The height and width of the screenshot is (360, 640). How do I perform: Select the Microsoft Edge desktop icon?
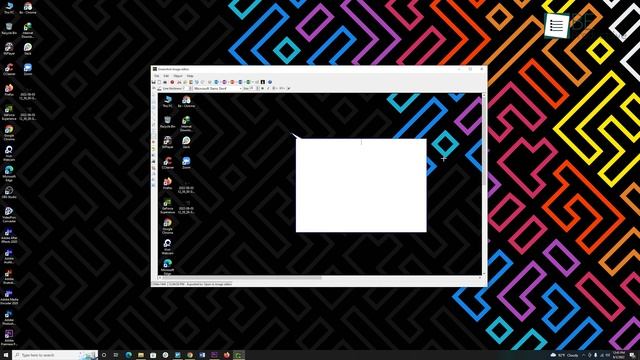coord(9,174)
